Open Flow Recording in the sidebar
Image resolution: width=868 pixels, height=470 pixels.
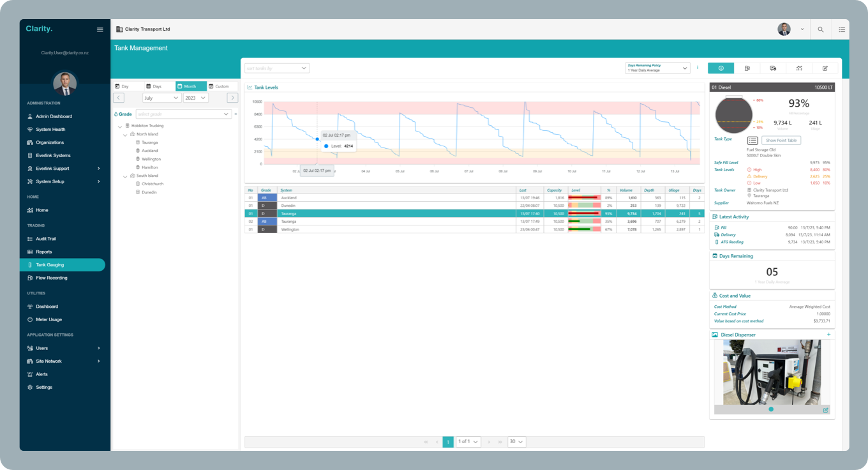pyautogui.click(x=51, y=278)
